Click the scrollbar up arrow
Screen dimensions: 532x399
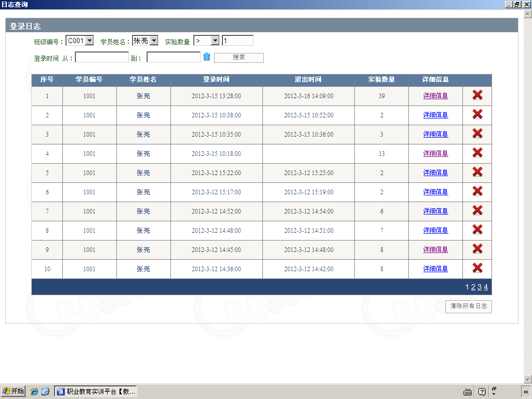point(528,14)
